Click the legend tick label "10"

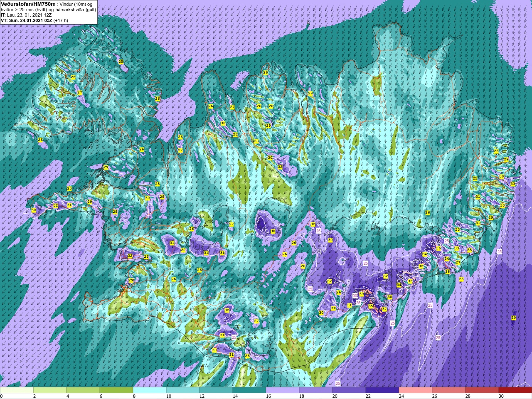[169, 396]
